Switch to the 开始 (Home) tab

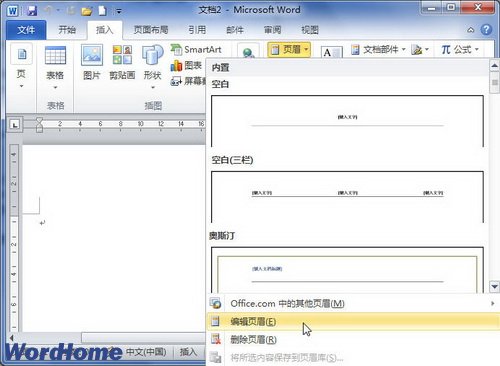pos(67,30)
